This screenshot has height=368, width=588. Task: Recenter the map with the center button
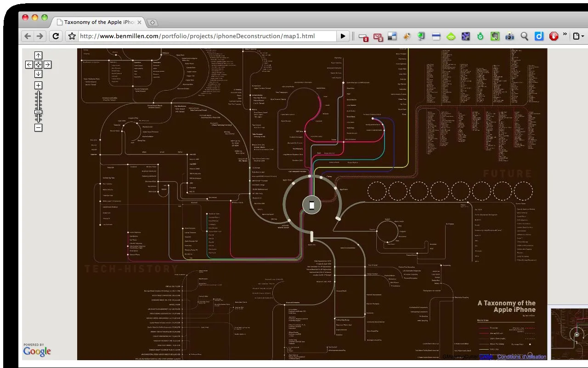(x=38, y=65)
